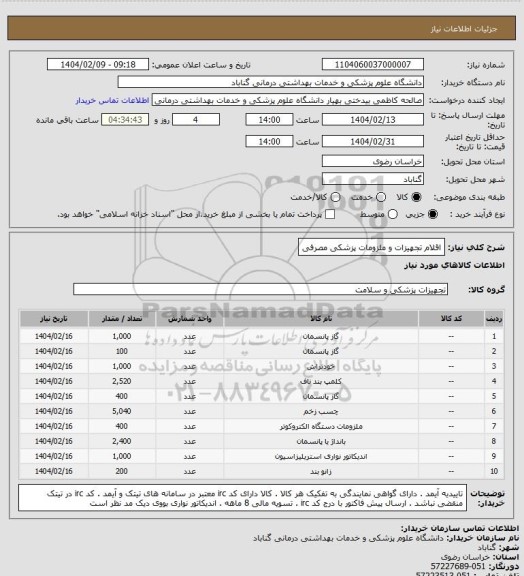Click the تاریخ نیاز column header

54,318
